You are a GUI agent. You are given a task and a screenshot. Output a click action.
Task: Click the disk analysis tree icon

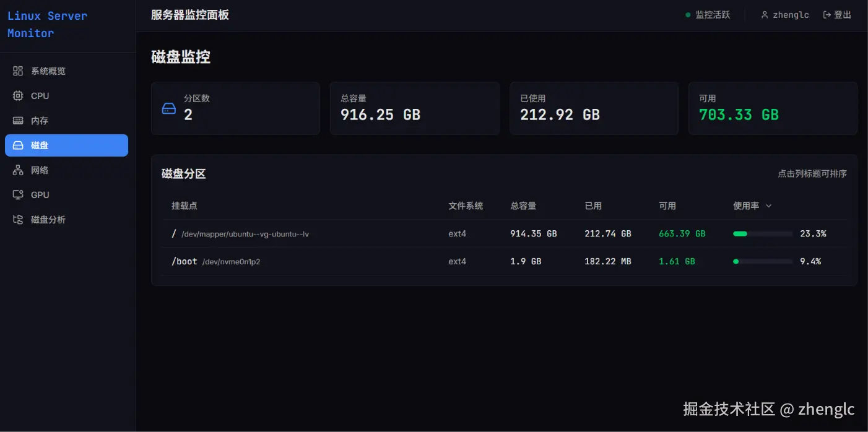(18, 220)
